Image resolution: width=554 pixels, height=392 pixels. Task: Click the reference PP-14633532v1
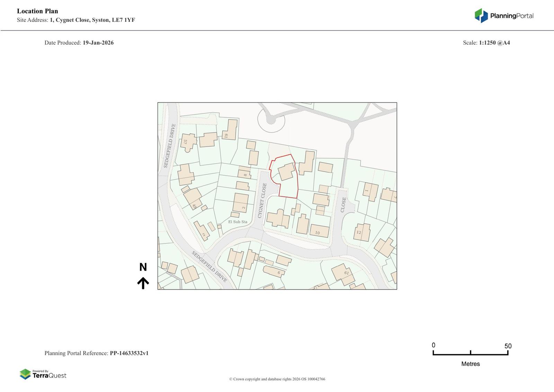point(129,353)
